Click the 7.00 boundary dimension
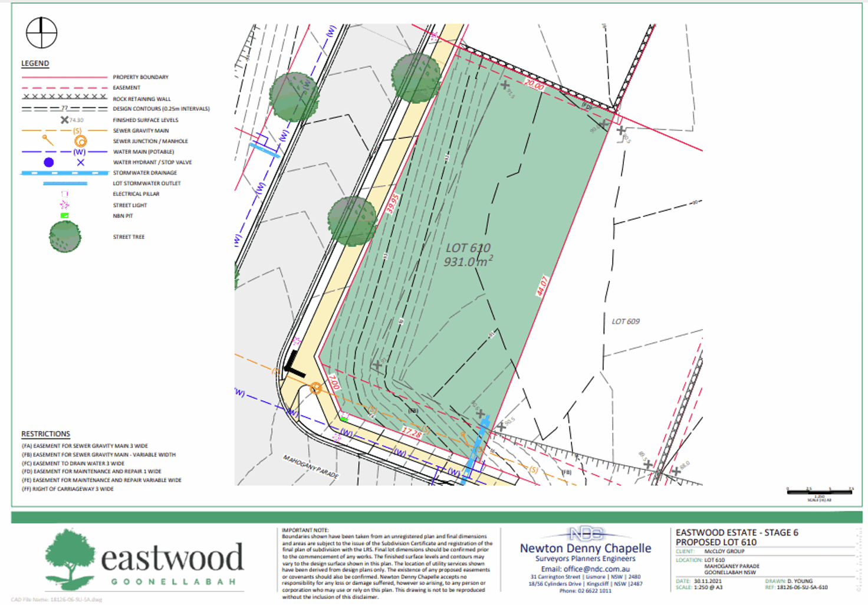This screenshot has width=868, height=605. [x=334, y=382]
